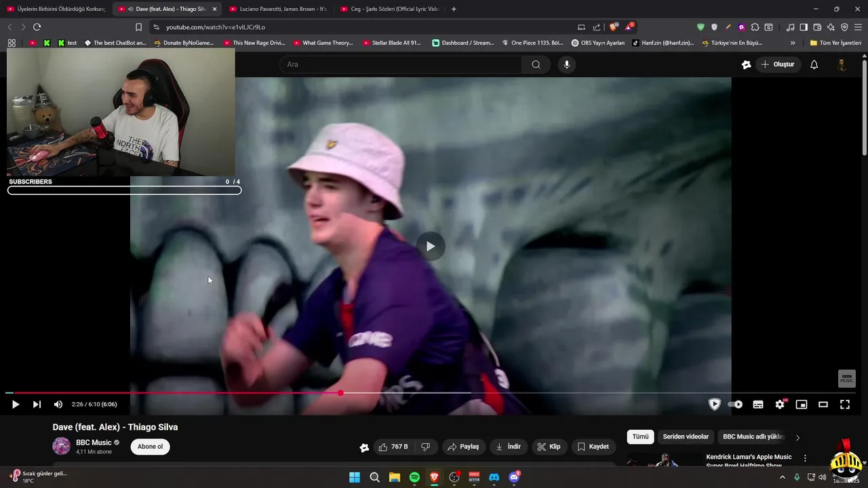Select the Tümü filter chip
Screen dimensions: 868x488
[x=641, y=437]
